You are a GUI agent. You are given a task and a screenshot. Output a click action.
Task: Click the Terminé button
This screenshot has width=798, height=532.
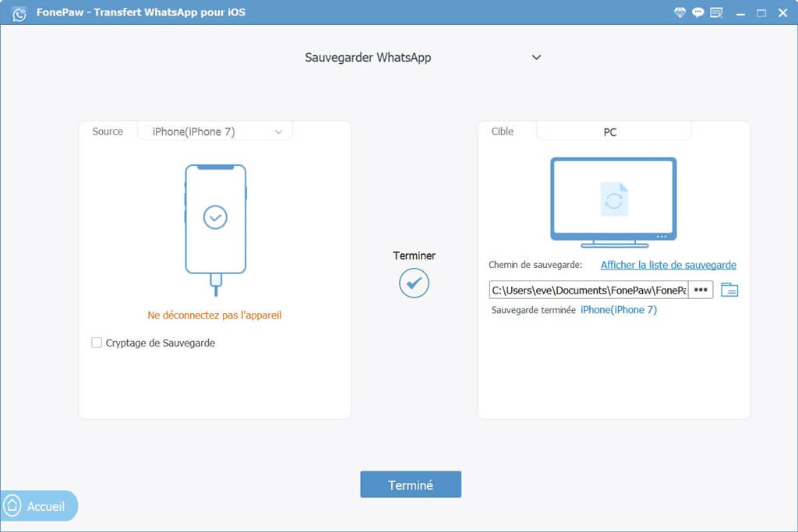[411, 484]
